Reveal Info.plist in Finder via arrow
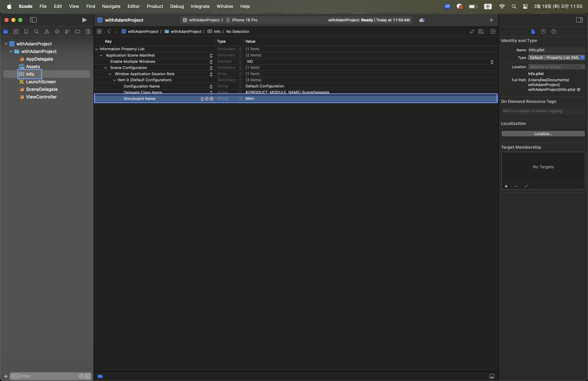Screen dimensions: 588x381 (x=579, y=89)
